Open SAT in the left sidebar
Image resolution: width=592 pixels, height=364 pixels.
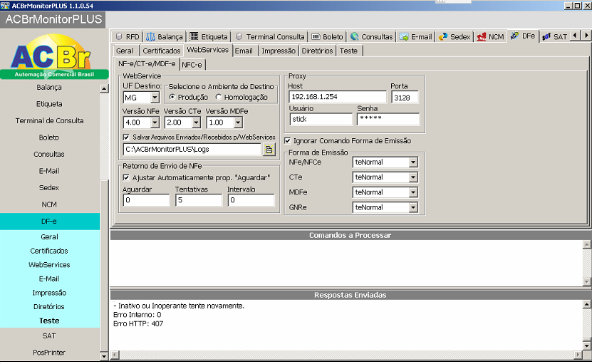[x=49, y=336]
